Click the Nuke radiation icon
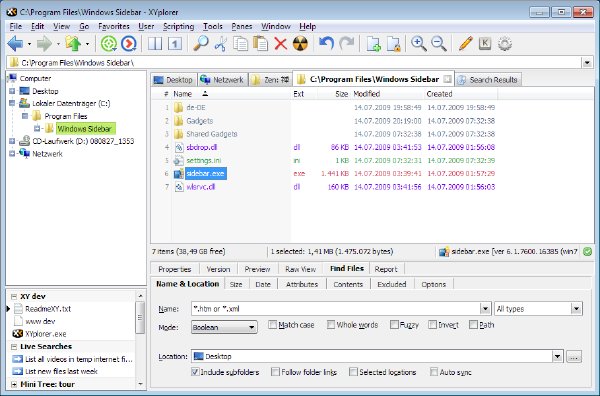600x396 pixels. click(x=300, y=44)
